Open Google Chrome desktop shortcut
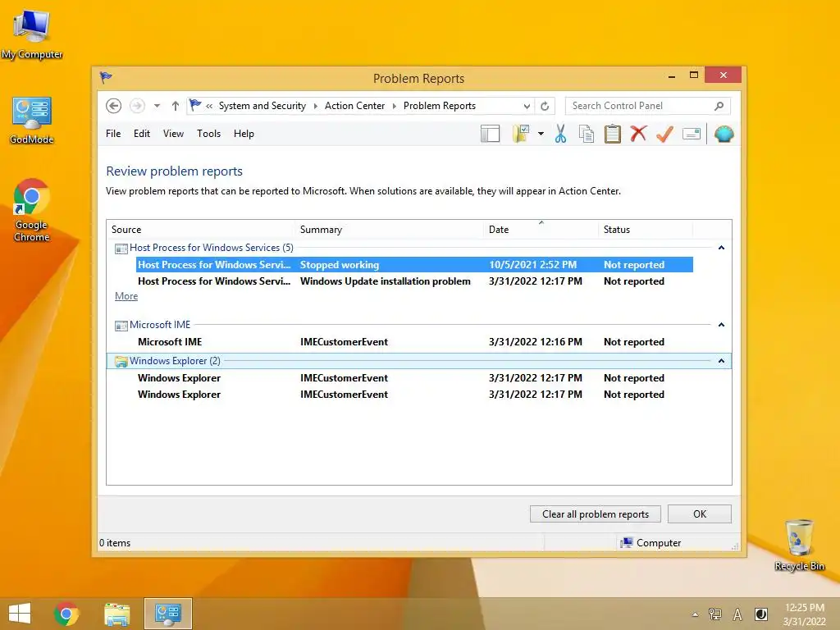The image size is (840, 630). tap(32, 210)
